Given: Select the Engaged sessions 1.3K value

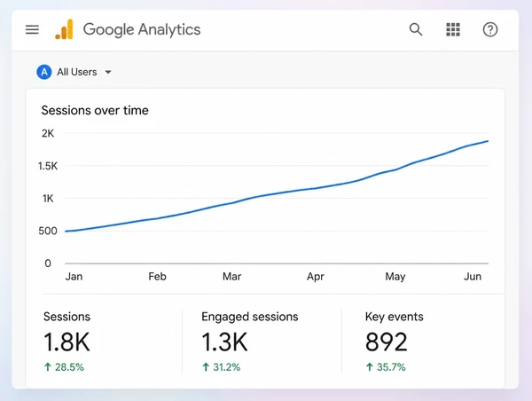Looking at the screenshot, I should tap(224, 342).
